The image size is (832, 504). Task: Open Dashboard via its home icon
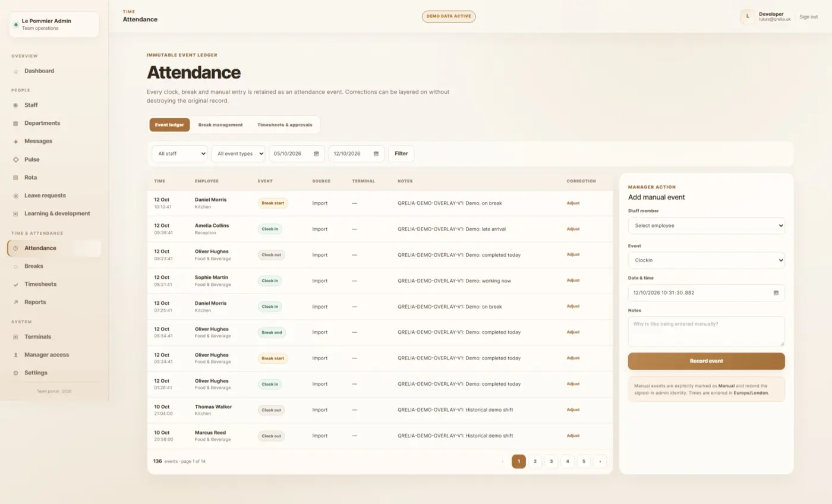[x=15, y=71]
